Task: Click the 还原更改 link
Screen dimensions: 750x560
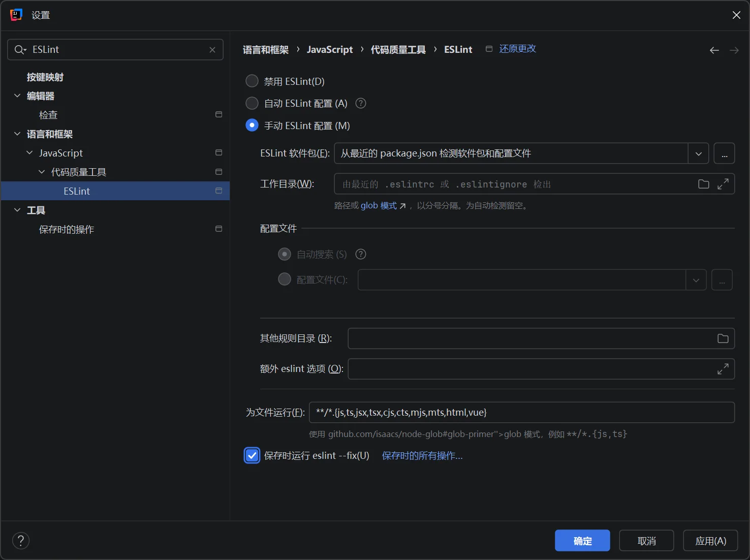Action: coord(518,49)
